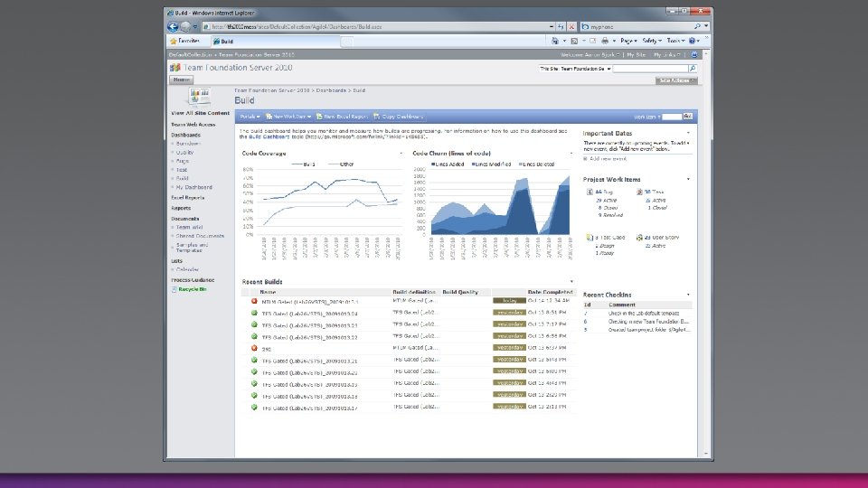868x488 pixels.
Task: Click the site search text box
Action: coord(650,69)
